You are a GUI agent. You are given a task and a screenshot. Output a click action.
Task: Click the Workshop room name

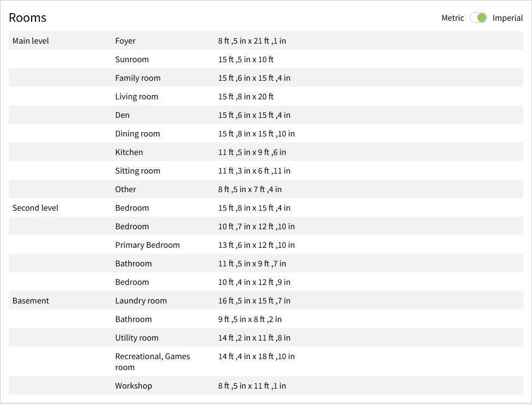tap(134, 386)
